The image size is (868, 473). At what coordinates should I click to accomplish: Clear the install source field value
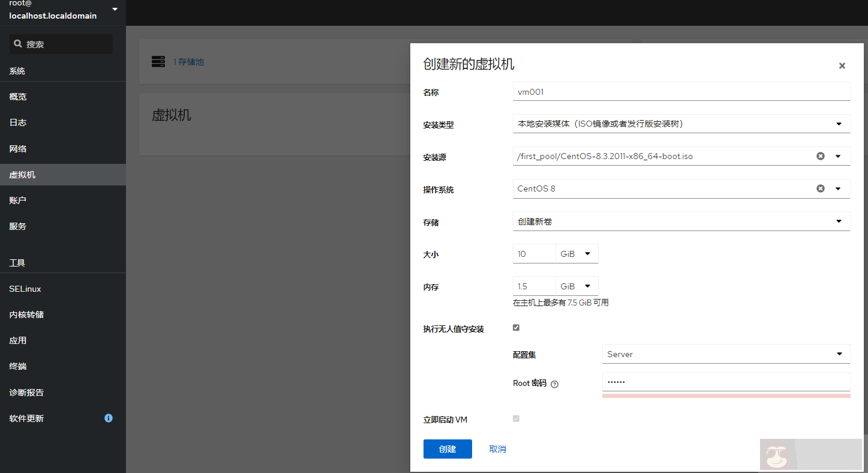click(x=821, y=156)
